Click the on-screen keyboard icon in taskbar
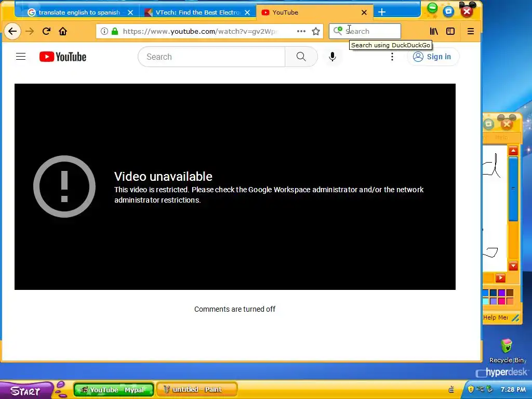 pos(451,390)
